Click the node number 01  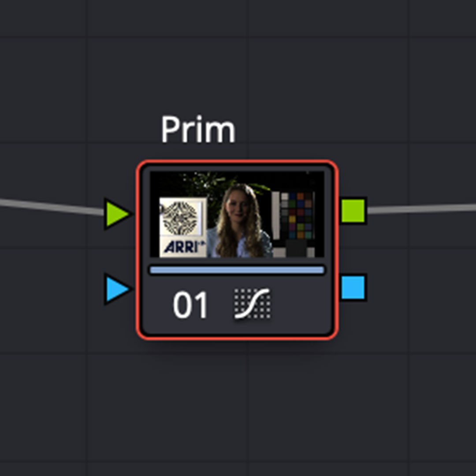click(x=190, y=305)
